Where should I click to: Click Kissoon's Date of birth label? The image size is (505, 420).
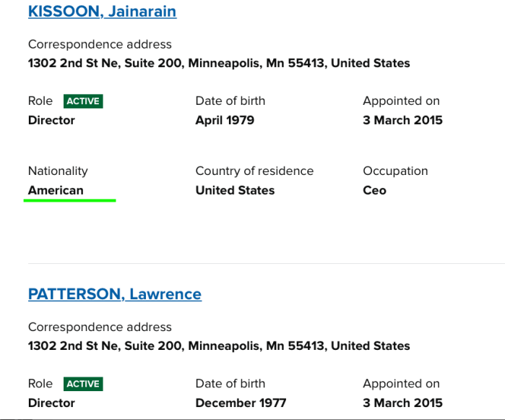click(x=230, y=101)
